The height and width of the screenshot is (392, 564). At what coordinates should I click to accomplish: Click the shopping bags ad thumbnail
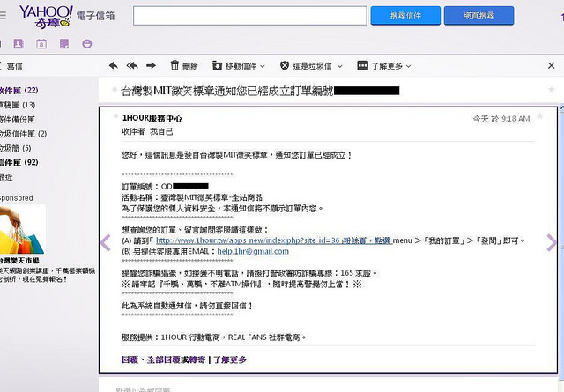click(x=22, y=229)
